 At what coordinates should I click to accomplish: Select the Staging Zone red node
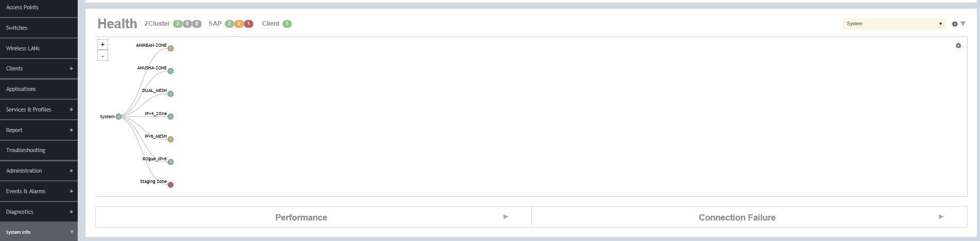(x=170, y=184)
